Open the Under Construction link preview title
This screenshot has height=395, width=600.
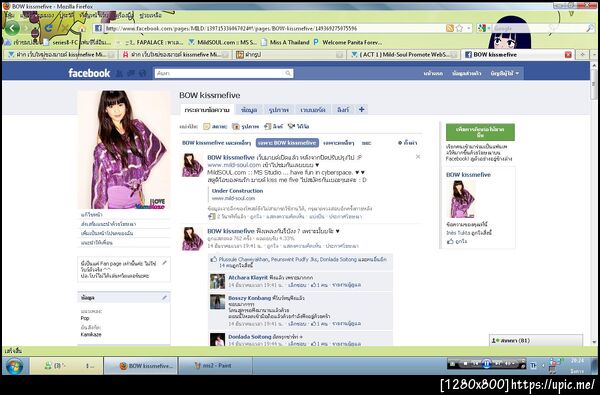[x=237, y=191]
